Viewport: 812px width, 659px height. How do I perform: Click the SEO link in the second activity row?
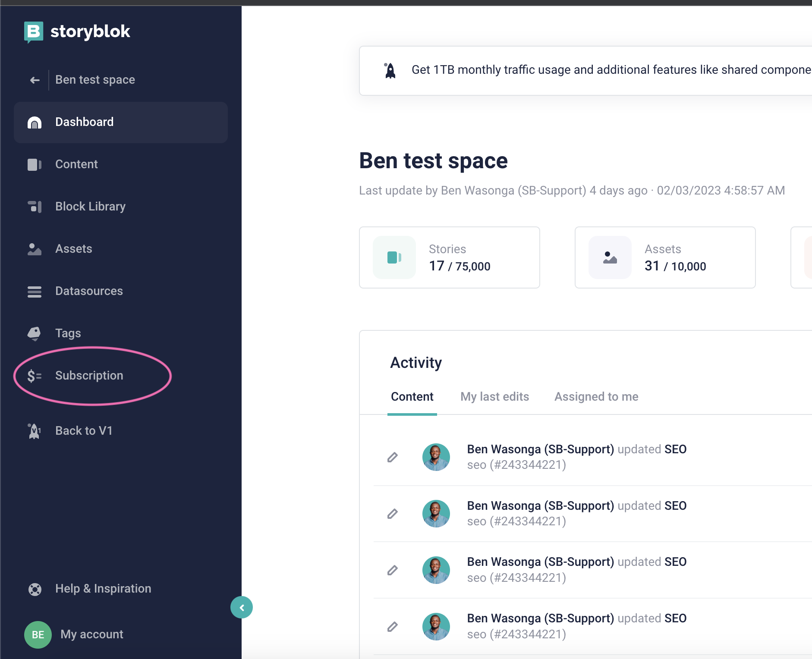click(x=675, y=506)
